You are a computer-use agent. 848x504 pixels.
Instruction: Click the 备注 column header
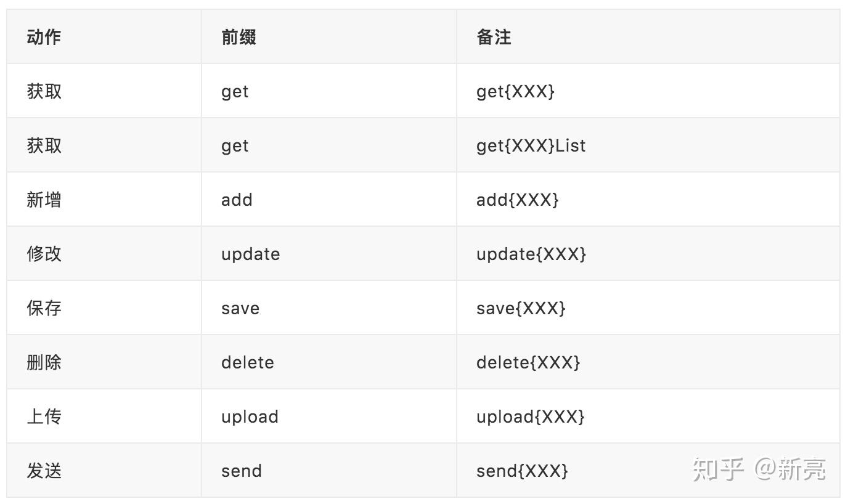point(648,37)
